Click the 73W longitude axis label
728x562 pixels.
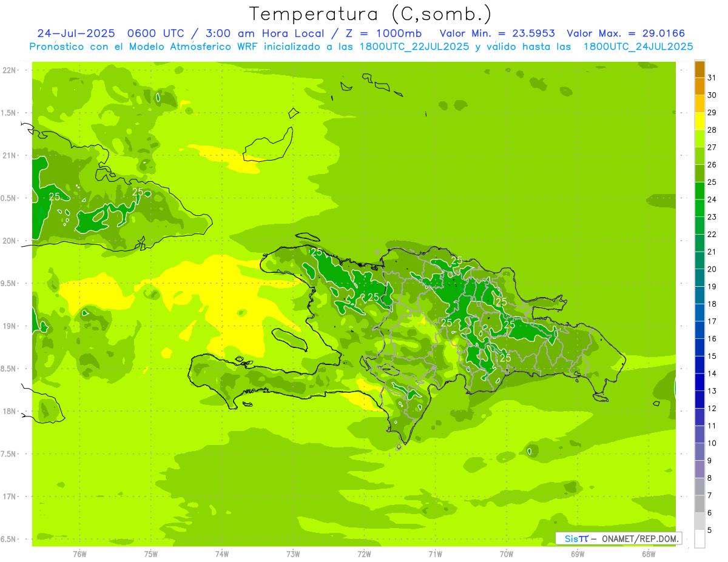tap(293, 554)
